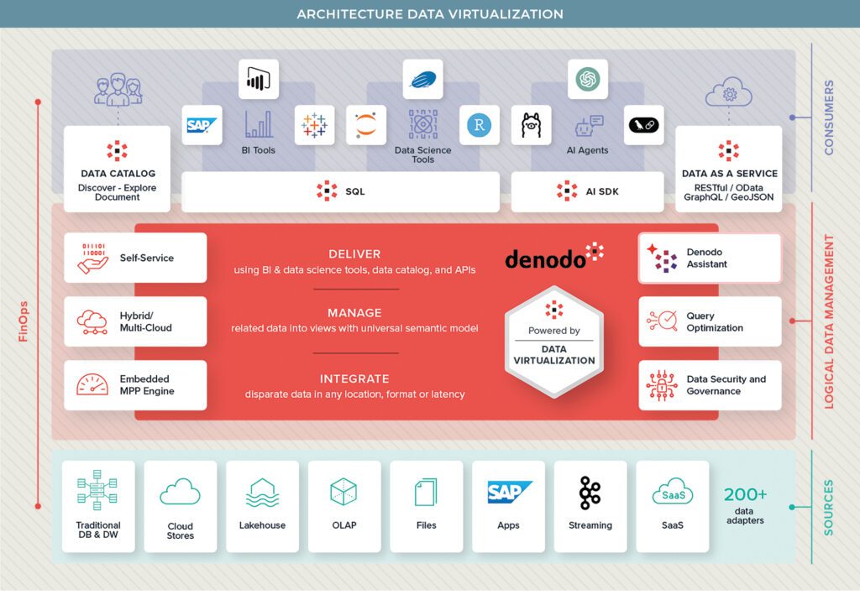Select the Query Optimization label
The image size is (860, 616).
(x=715, y=321)
